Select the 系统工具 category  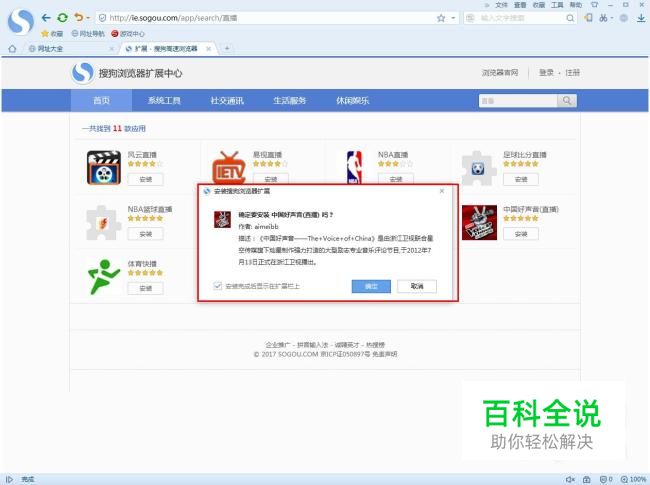click(164, 100)
